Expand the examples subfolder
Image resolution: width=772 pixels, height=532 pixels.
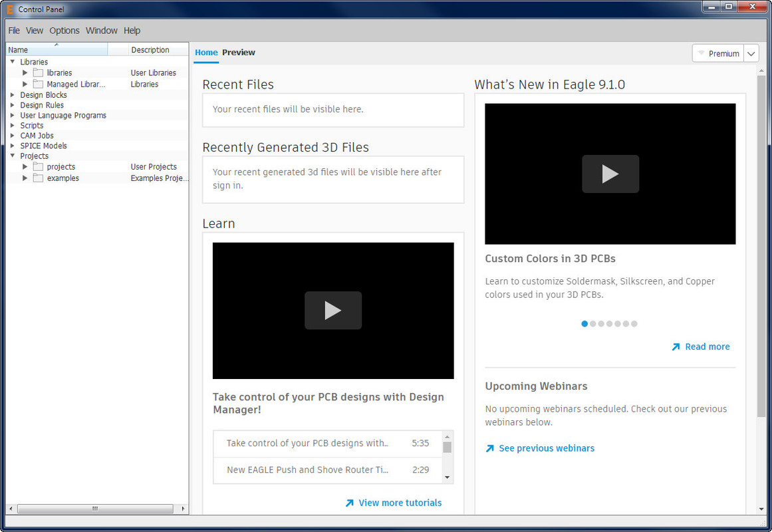[x=25, y=178]
